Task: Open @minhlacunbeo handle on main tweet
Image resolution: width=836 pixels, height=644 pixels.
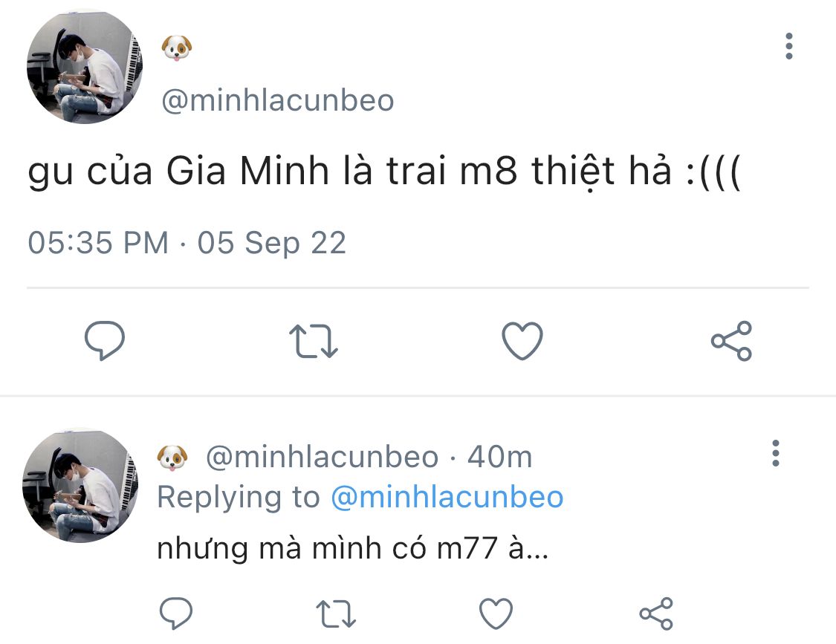Action: [x=278, y=100]
